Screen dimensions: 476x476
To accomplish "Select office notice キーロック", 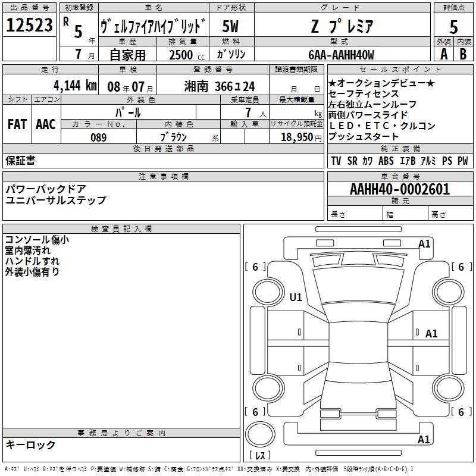I will click(x=30, y=444).
